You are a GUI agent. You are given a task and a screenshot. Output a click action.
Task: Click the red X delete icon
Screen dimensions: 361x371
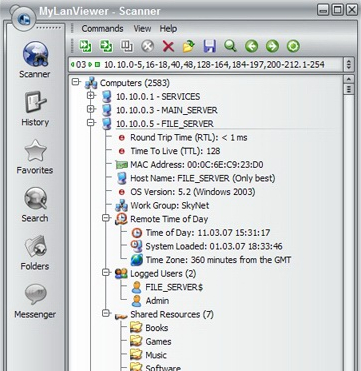pos(168,46)
